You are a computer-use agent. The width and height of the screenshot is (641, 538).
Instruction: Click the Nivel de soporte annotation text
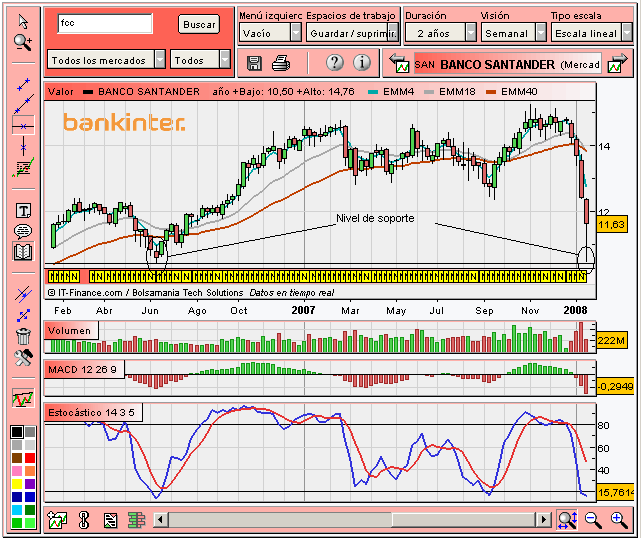[x=375, y=218]
